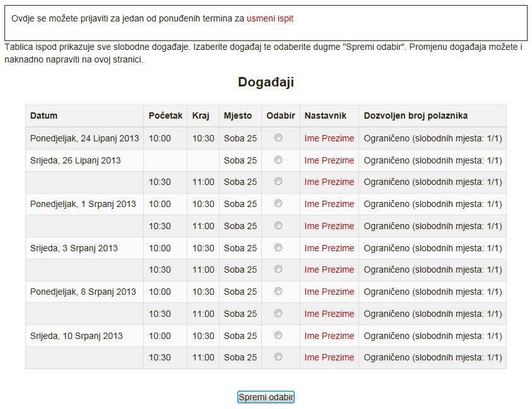Click 'Ograničeno (slobodnih mjesta: 1/1)' in Ponedjeljak, 1 Srpanj row

[x=433, y=204]
